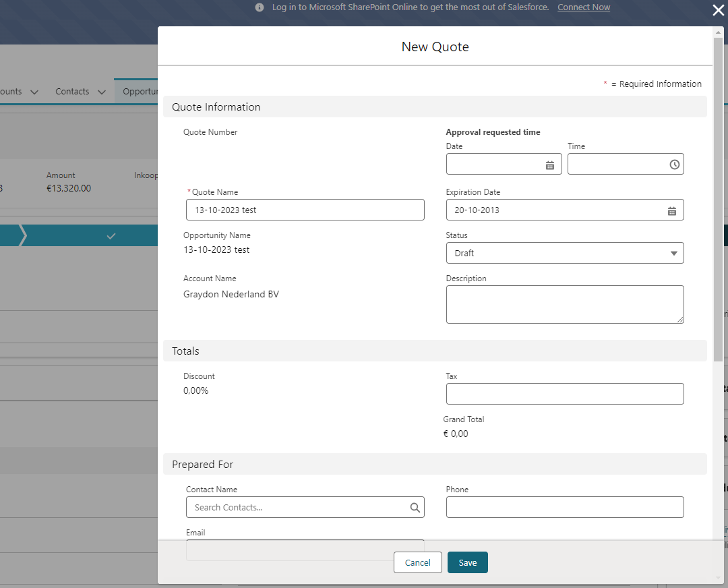This screenshot has height=588, width=728.
Task: Open the Expiration Date calendar icon
Action: [x=671, y=210]
